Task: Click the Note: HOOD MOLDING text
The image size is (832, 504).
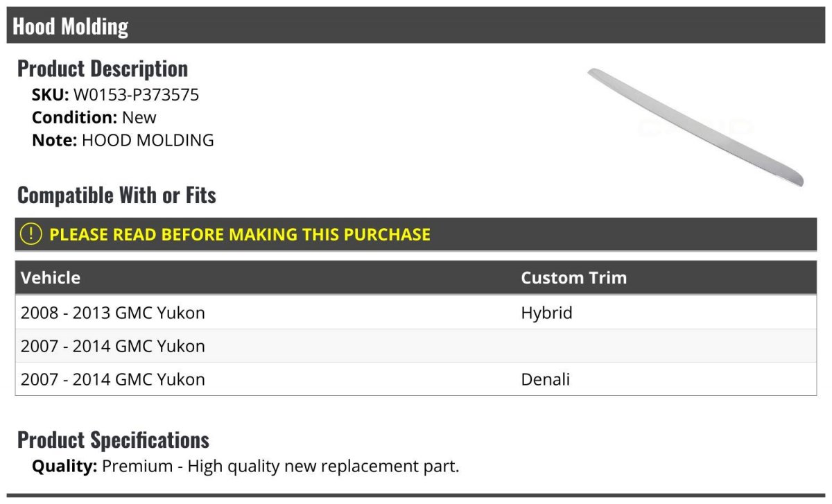Action: pos(123,140)
